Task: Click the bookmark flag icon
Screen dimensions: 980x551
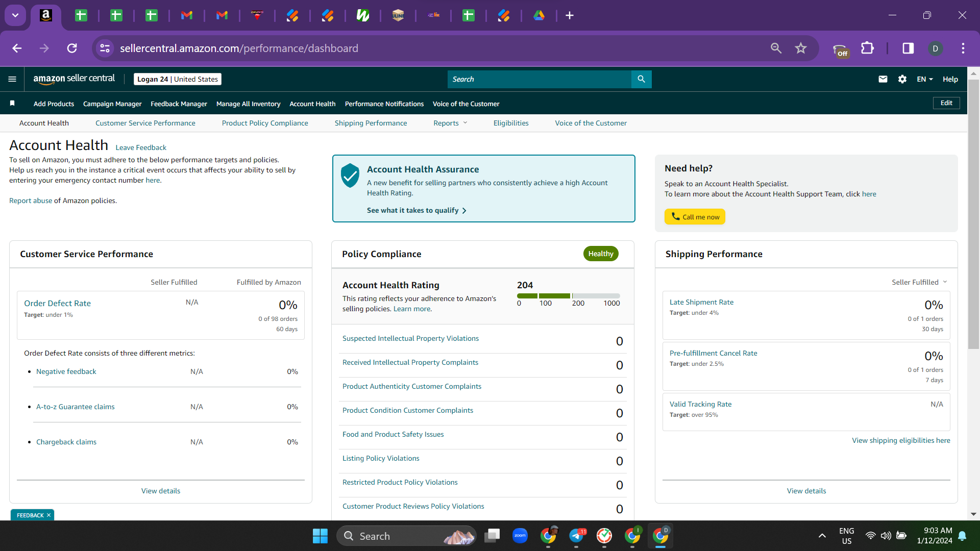Action: coord(12,103)
